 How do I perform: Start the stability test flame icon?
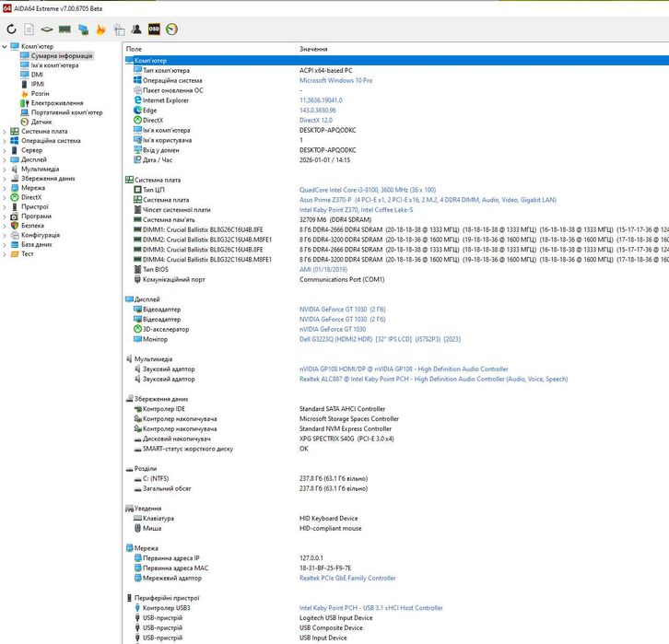point(100,29)
